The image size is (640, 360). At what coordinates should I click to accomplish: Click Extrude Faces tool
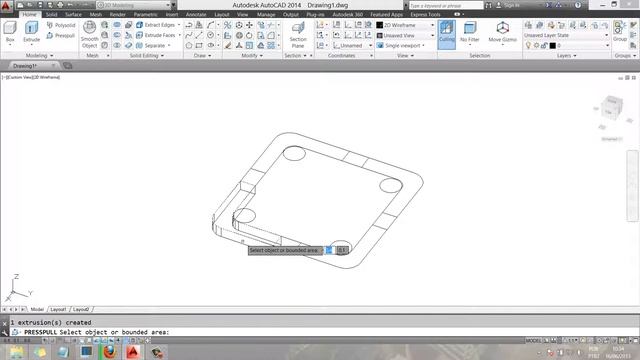tap(156, 35)
